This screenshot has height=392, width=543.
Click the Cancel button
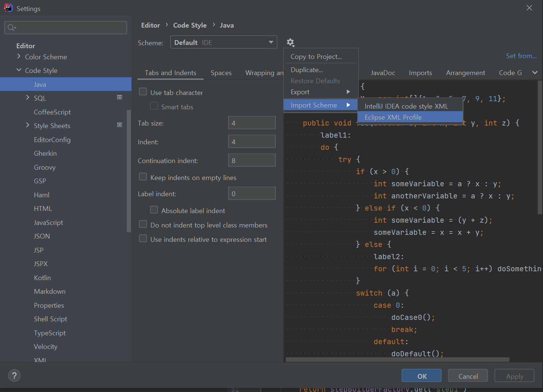(x=468, y=376)
